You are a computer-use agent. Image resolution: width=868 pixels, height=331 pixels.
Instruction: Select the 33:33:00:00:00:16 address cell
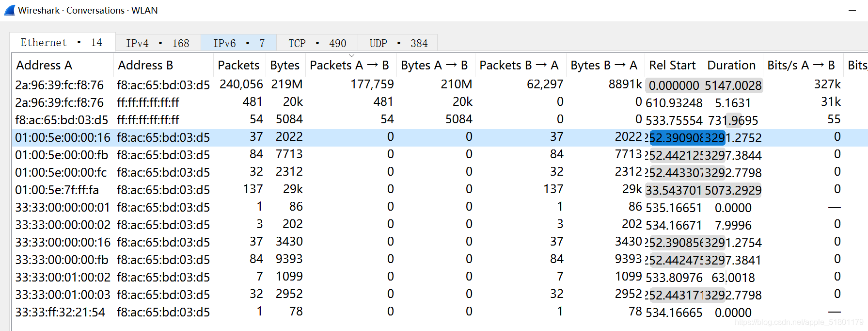[x=63, y=242]
